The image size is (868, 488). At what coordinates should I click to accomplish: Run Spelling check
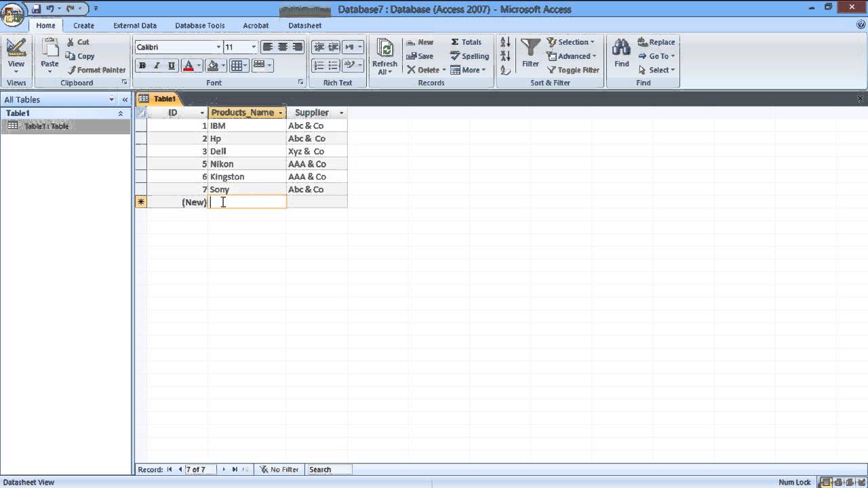pyautogui.click(x=469, y=56)
